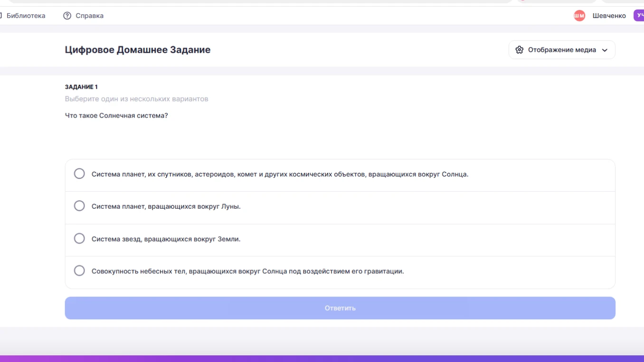Click the hint Выберите один из нескольких вариантов
The image size is (644, 362).
(137, 99)
